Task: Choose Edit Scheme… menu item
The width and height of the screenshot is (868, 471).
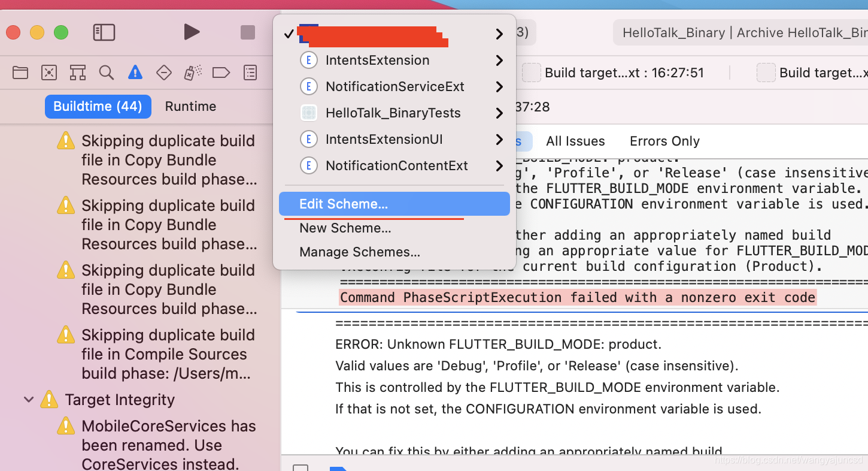Action: click(x=394, y=204)
